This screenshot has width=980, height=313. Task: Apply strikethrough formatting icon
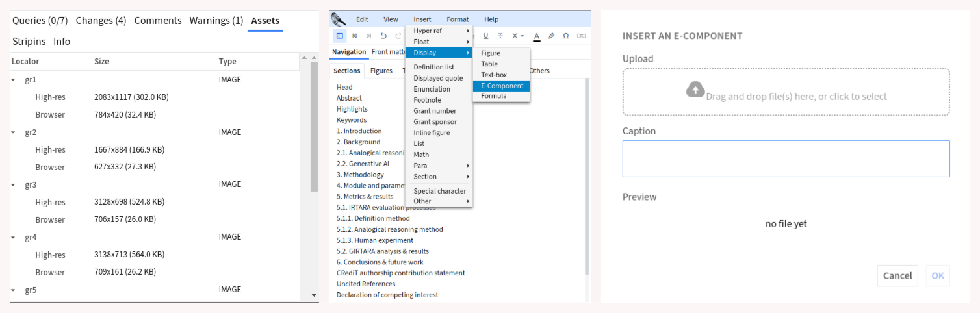(500, 36)
